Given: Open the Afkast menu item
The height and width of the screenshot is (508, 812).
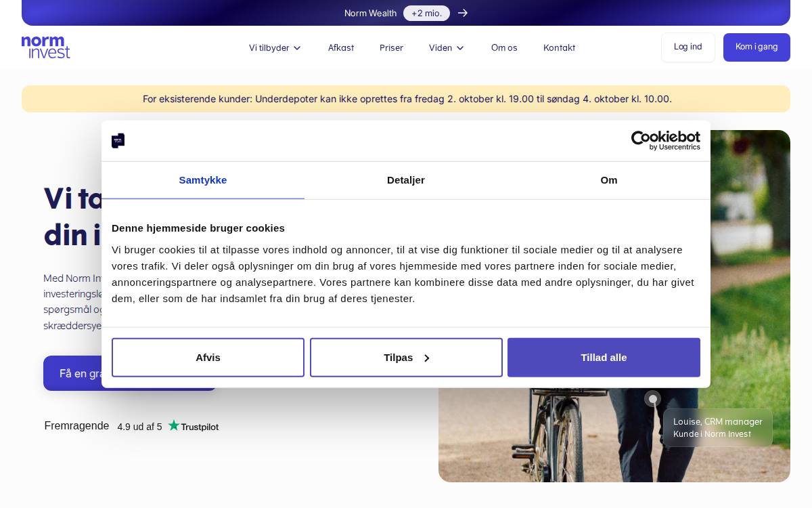Looking at the screenshot, I should [x=341, y=47].
